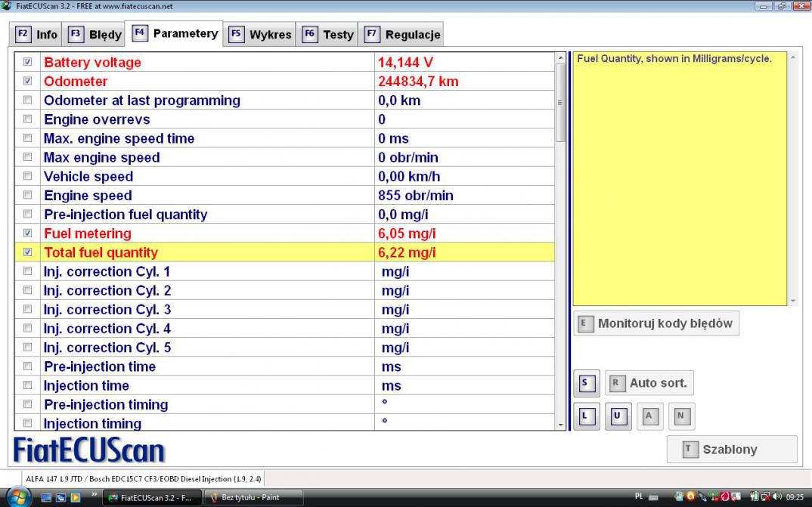Open the Szablony templates button
812x507 pixels.
pyautogui.click(x=731, y=450)
